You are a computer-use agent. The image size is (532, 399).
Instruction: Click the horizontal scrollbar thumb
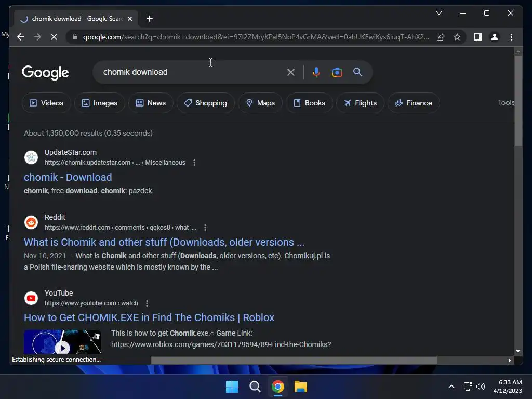[294, 360]
